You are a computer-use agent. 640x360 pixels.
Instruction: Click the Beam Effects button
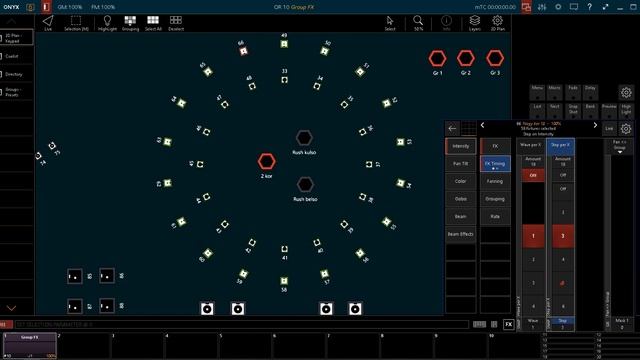460,234
